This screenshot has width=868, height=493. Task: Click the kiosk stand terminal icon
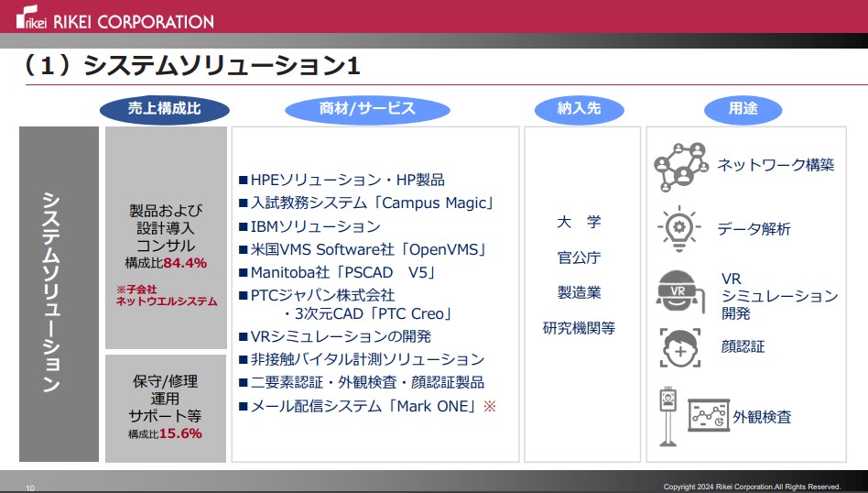668,416
